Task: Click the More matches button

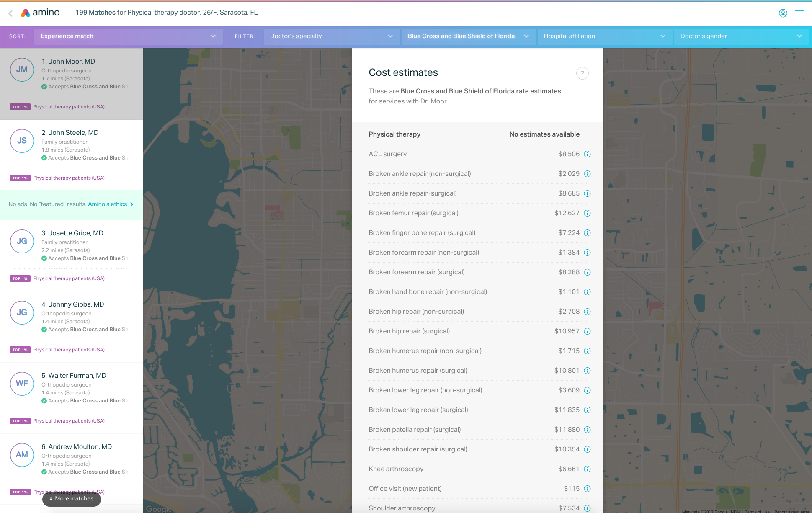Action: tap(72, 499)
